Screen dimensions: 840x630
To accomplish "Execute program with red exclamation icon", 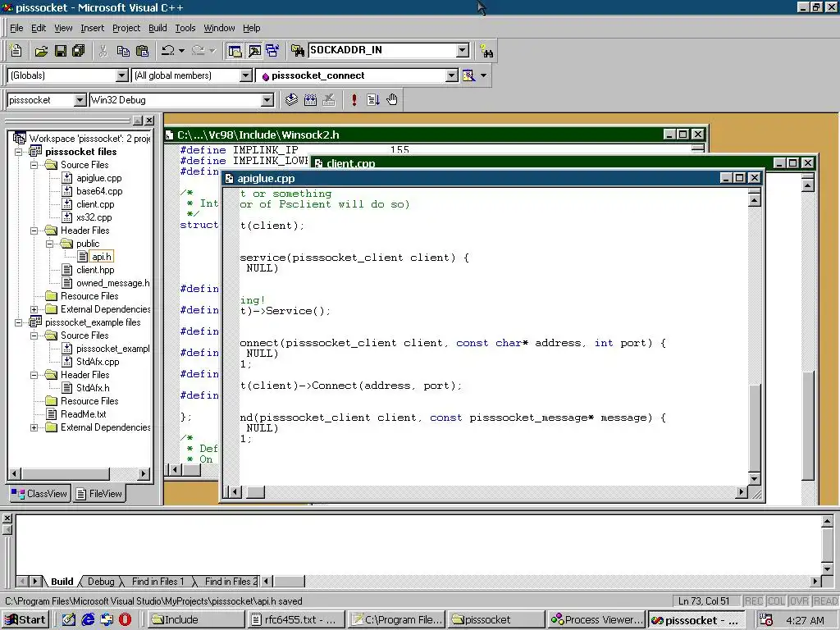I will 354,99.
